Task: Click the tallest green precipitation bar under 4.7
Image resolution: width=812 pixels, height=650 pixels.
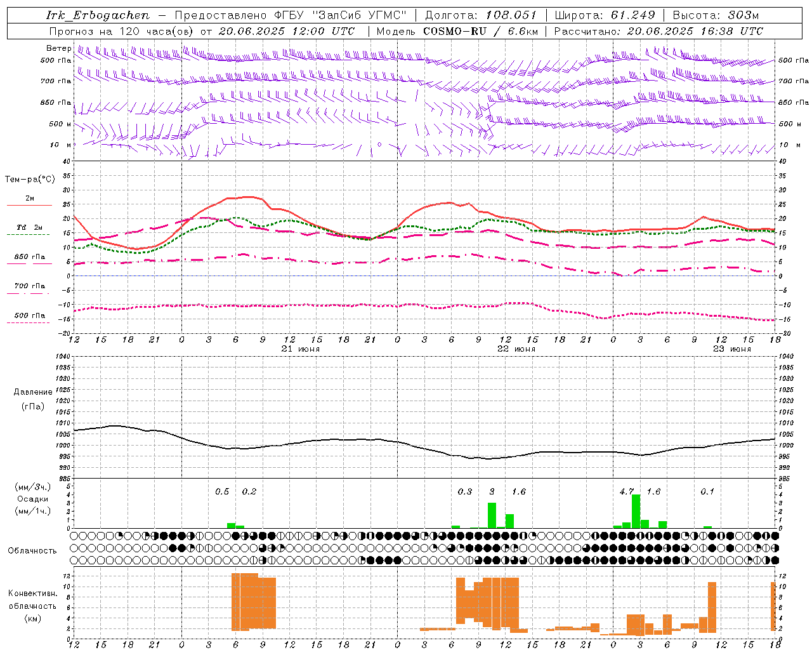Action: 636,511
